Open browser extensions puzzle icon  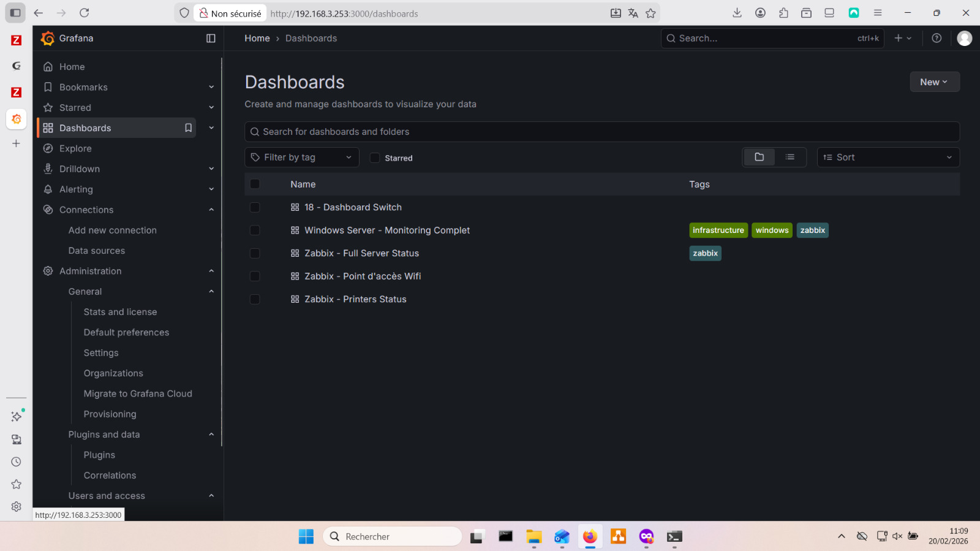coord(783,13)
